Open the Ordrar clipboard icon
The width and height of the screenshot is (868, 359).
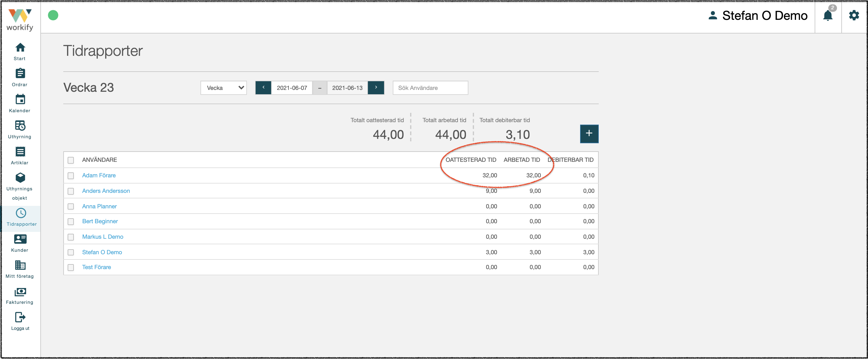tap(20, 73)
